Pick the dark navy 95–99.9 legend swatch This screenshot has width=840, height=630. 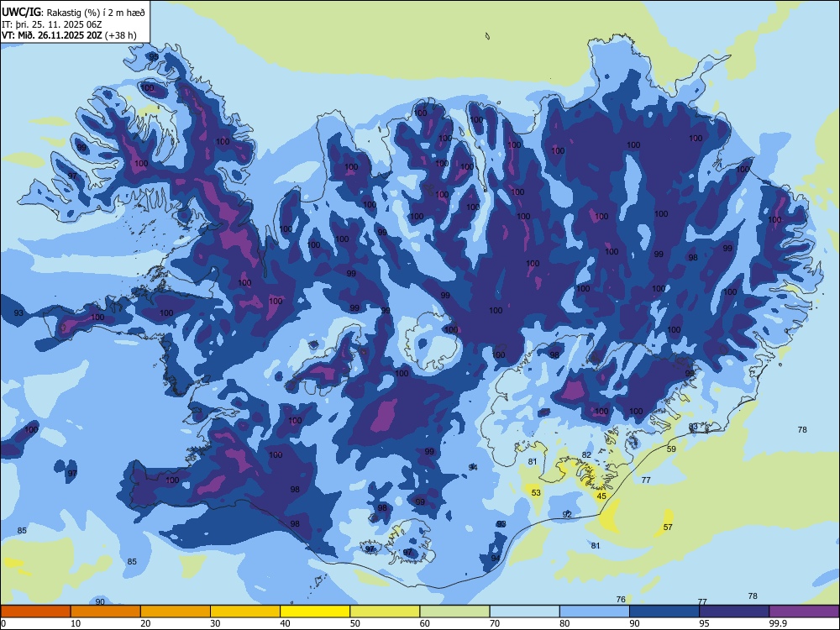pyautogui.click(x=734, y=612)
